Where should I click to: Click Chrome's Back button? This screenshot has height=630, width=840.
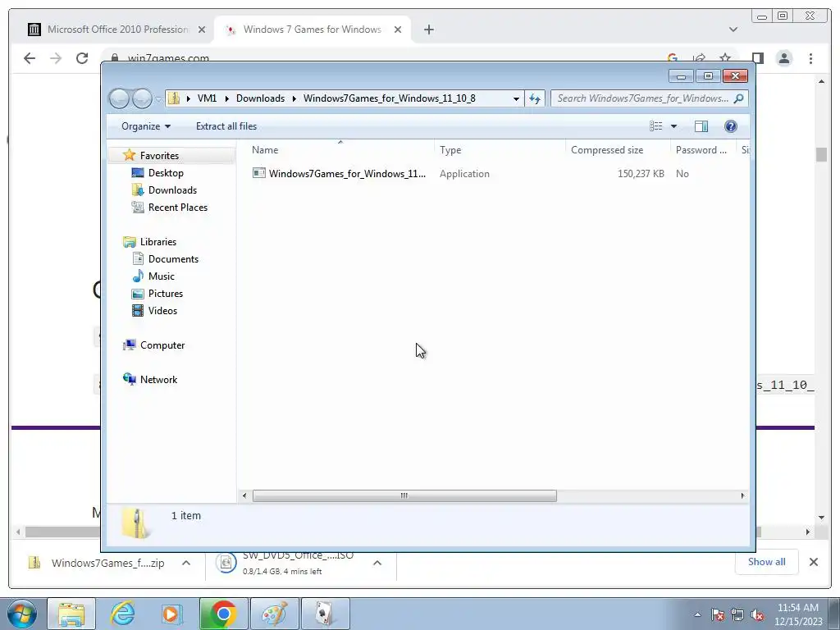(x=30, y=58)
